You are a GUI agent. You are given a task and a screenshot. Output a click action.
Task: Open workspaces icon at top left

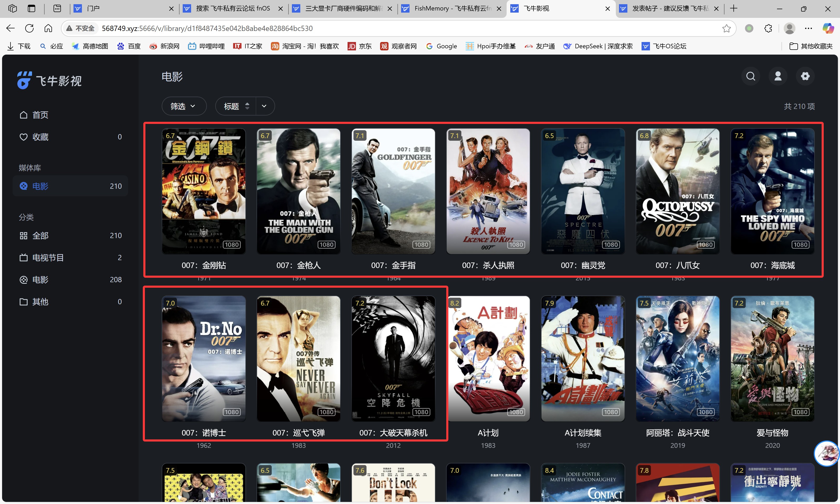tap(13, 8)
